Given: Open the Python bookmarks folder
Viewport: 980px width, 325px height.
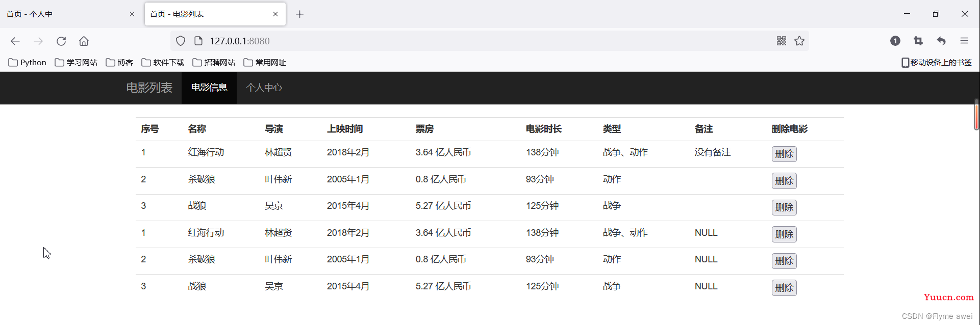Looking at the screenshot, I should pos(28,62).
